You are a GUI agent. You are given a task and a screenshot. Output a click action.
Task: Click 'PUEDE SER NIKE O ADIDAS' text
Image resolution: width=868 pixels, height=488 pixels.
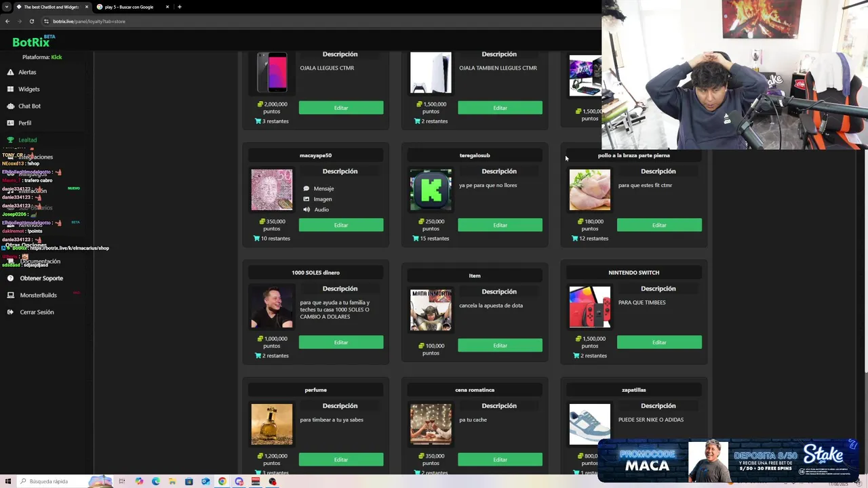tap(651, 420)
